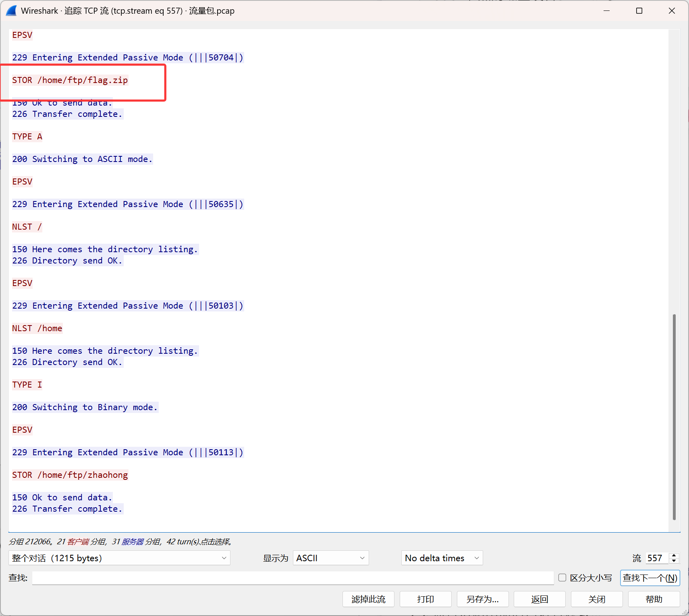Select the line STOR /home/ftp/zhaohong

(x=70, y=475)
